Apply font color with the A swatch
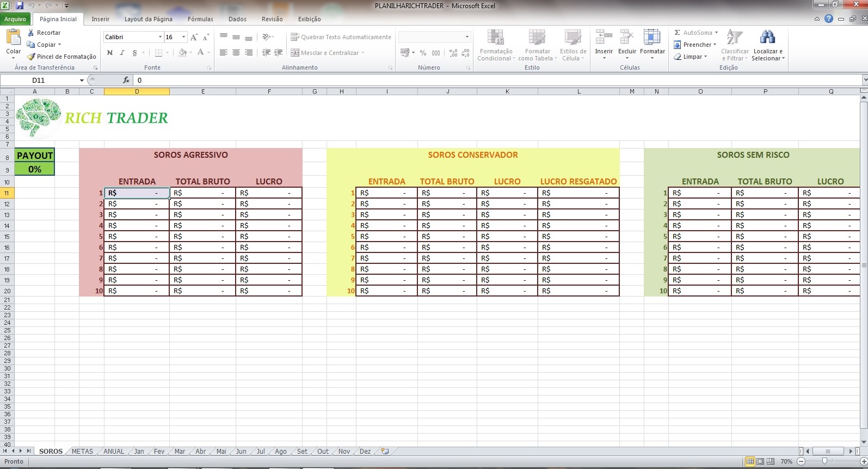Screen dimensions: 868x469 click(x=200, y=53)
